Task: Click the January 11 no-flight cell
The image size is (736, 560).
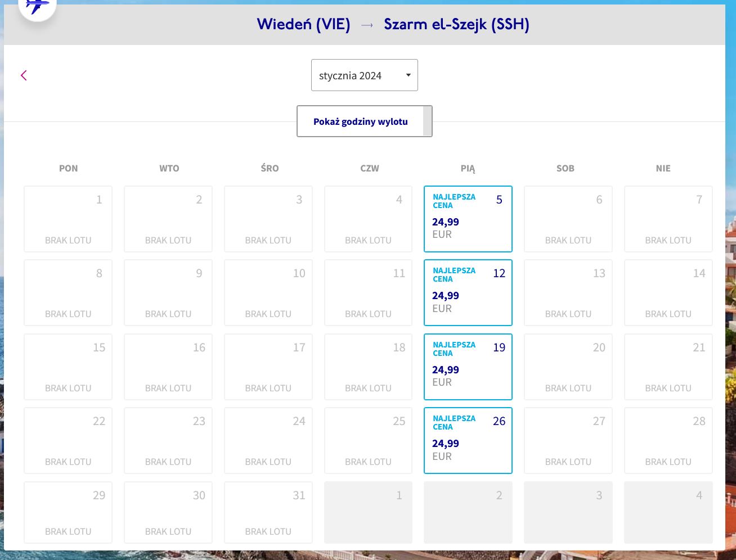Action: [369, 292]
